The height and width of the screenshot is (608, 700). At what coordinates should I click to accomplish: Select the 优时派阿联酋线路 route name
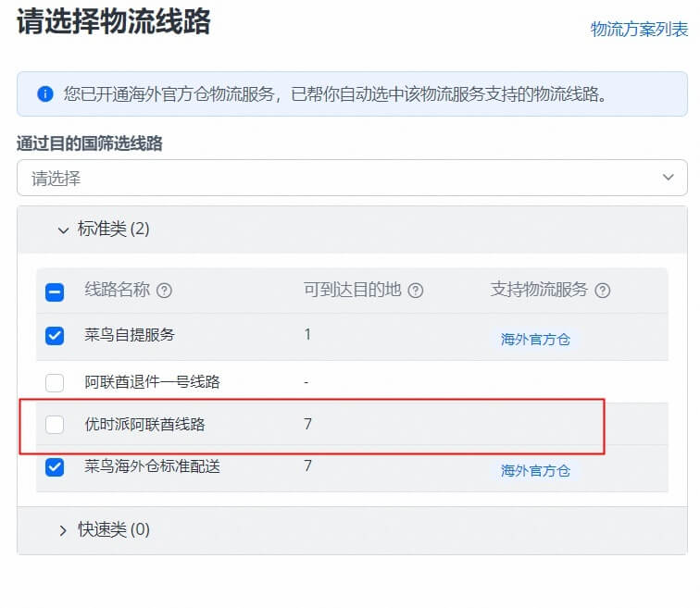coord(144,425)
